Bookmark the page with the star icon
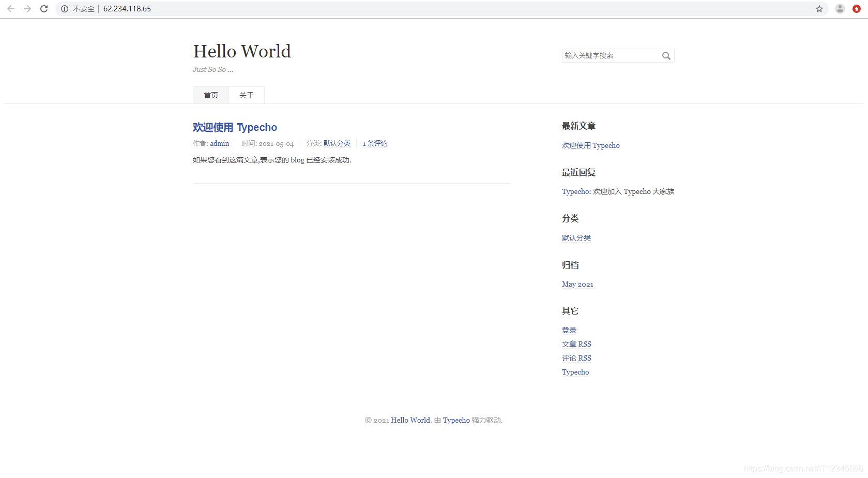Image resolution: width=868 pixels, height=478 pixels. pyautogui.click(x=819, y=9)
